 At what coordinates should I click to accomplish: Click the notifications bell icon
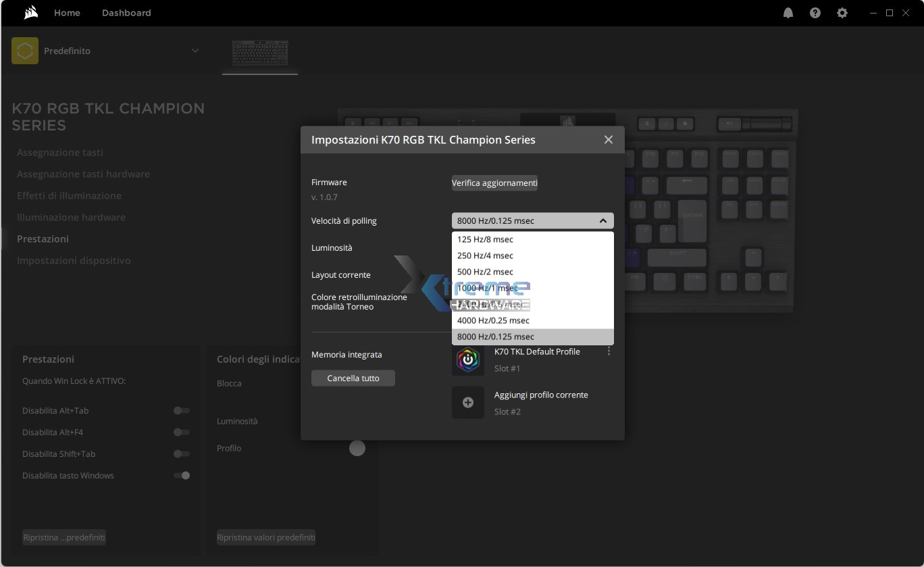788,13
